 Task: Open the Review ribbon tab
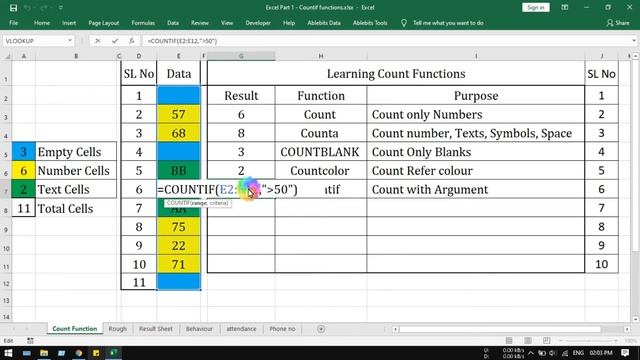pos(200,23)
